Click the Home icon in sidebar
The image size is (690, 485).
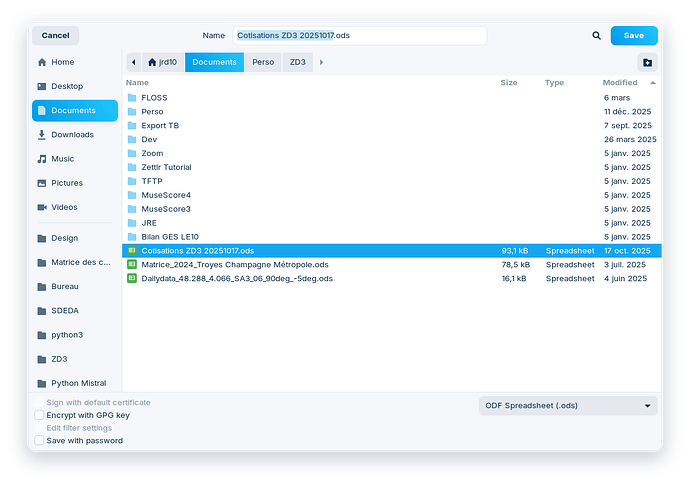tap(42, 62)
